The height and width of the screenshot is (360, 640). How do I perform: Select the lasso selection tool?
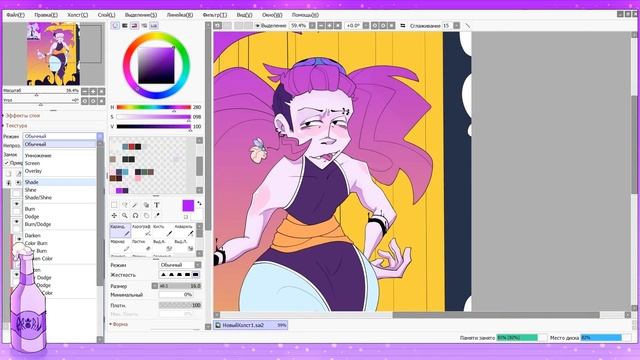(125, 205)
